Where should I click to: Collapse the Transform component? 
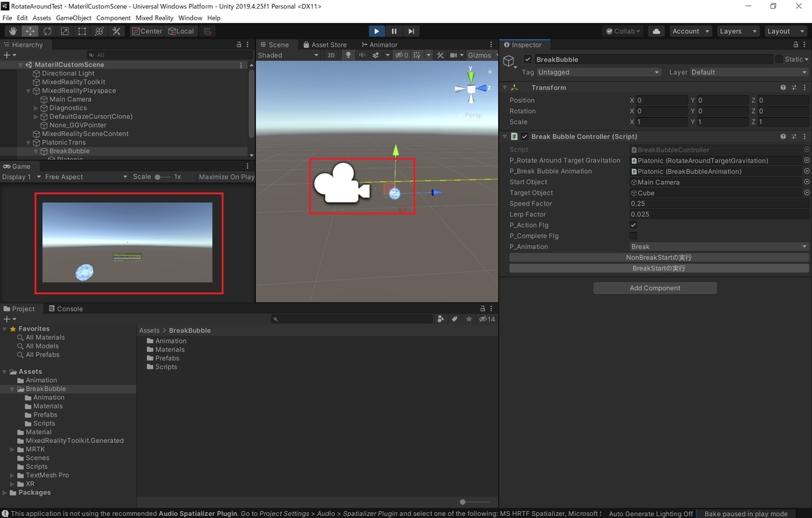click(505, 87)
